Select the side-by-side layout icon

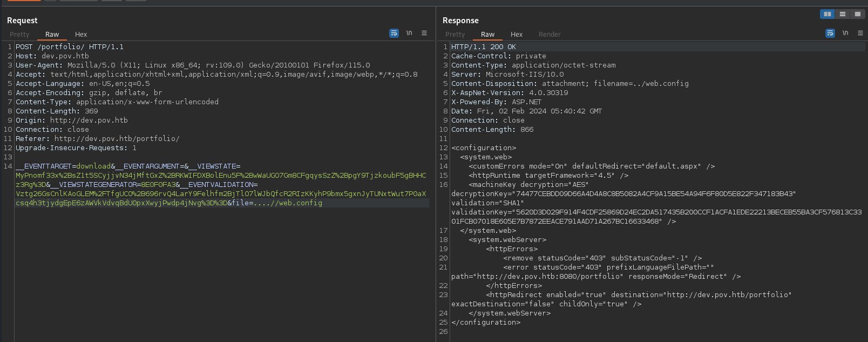pos(828,14)
